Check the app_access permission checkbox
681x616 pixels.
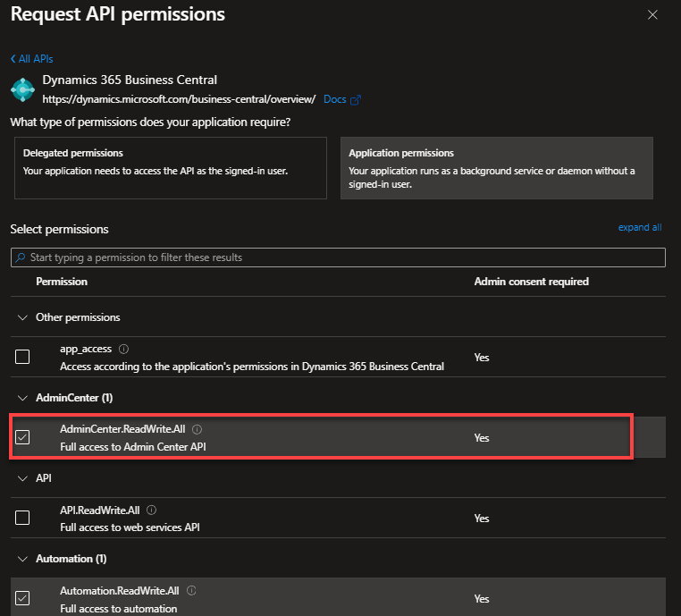[22, 357]
